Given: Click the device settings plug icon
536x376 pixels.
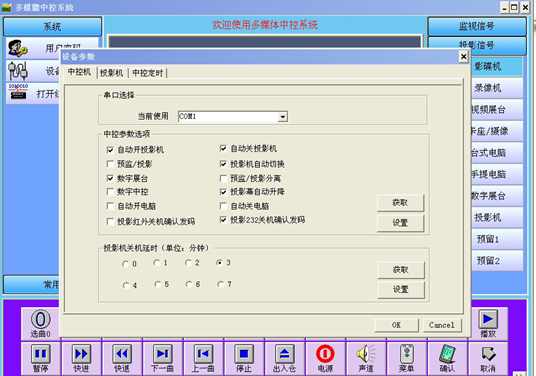Looking at the screenshot, I should [18, 71].
